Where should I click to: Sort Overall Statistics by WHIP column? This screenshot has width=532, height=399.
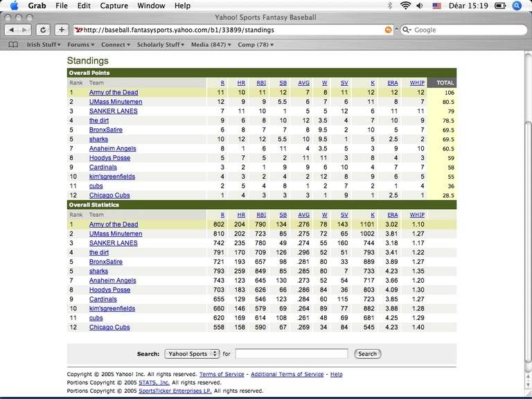point(417,215)
